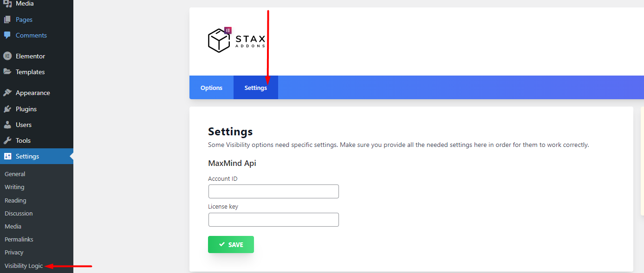Screen dimensions: 644x273
Task: Open the Visibility Logic settings page
Action: 23,266
